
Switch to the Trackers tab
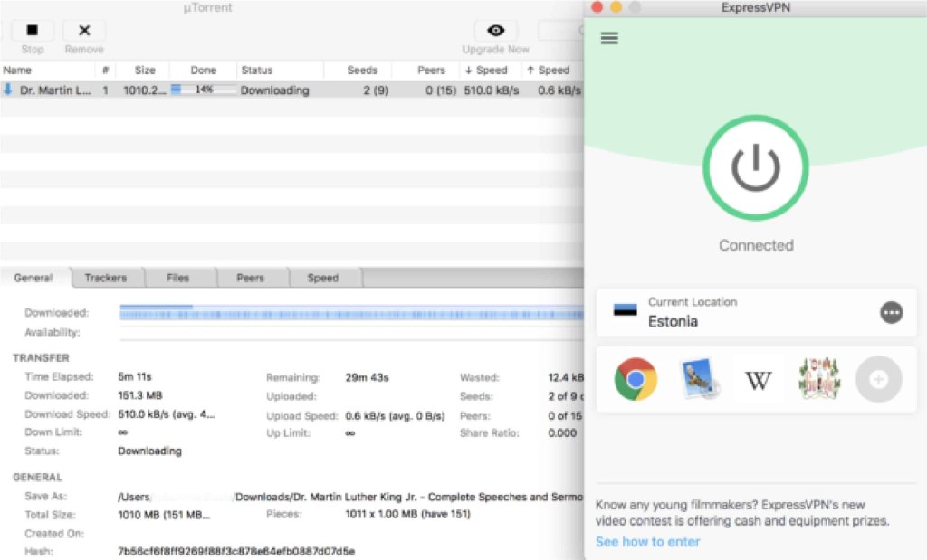106,278
